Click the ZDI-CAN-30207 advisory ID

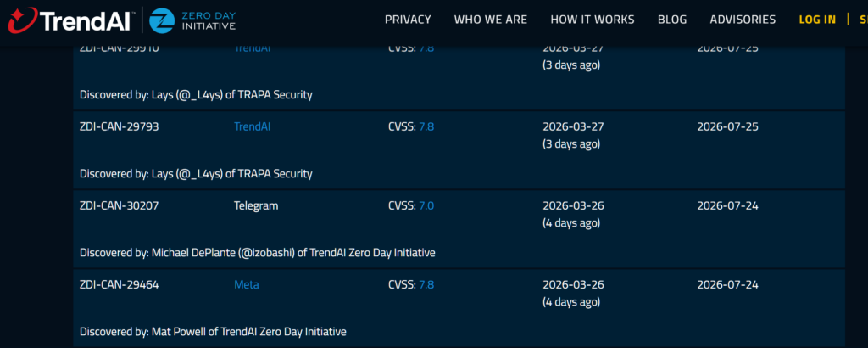(x=120, y=205)
